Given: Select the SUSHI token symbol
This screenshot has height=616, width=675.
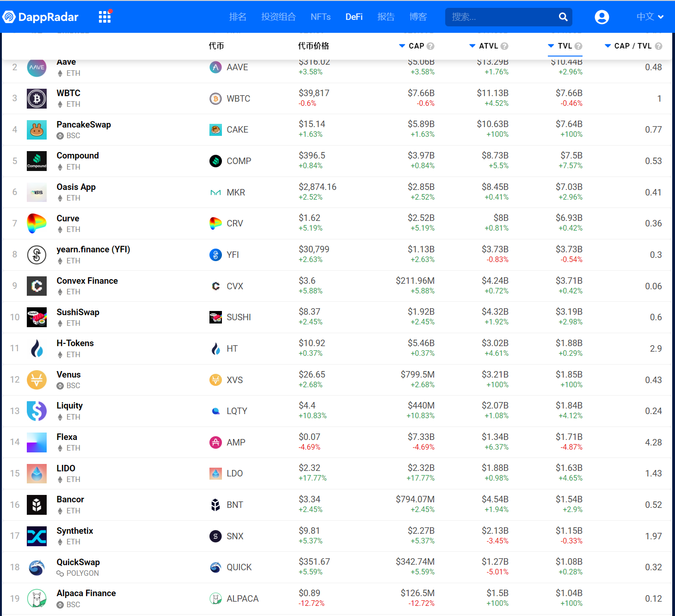Looking at the screenshot, I should coord(239,317).
